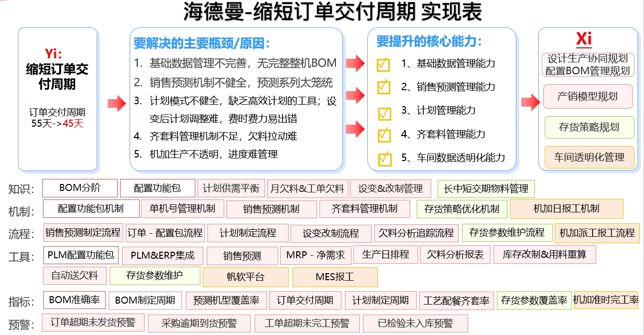Select the 设变&改制管理 box

coord(391,188)
